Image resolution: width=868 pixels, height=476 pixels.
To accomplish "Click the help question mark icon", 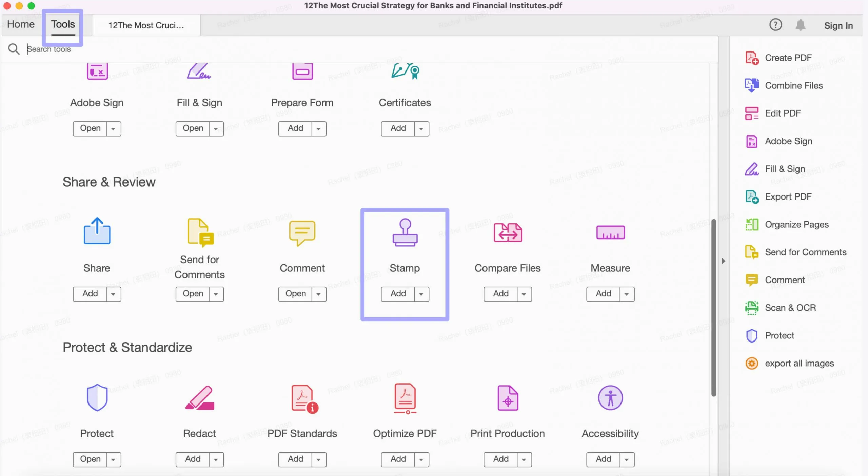I will click(x=775, y=25).
